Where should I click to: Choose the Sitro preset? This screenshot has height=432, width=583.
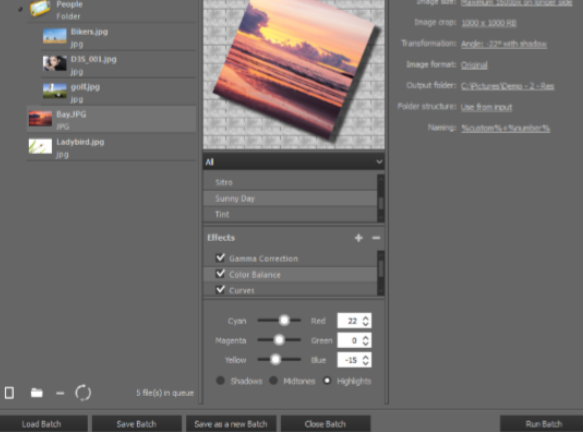click(290, 183)
